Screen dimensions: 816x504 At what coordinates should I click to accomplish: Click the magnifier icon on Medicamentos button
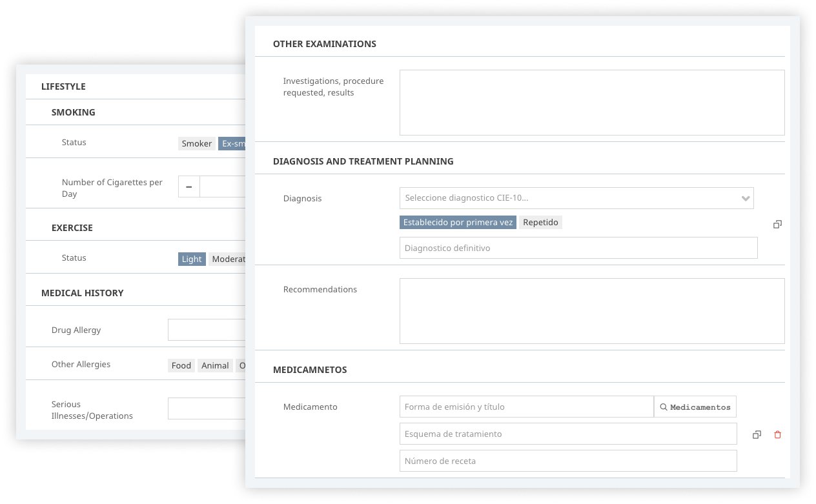click(664, 407)
